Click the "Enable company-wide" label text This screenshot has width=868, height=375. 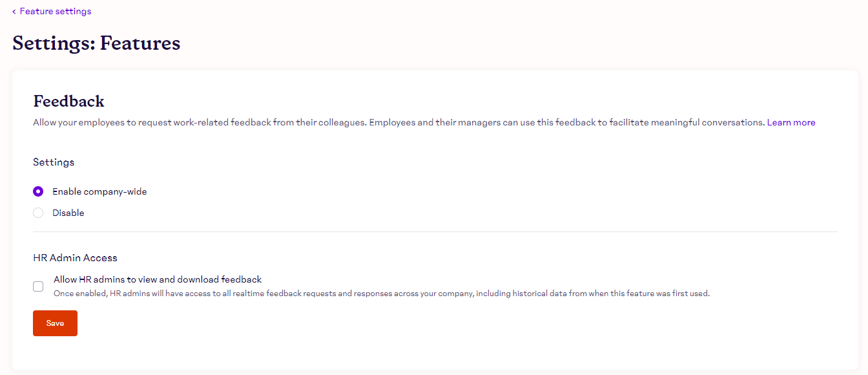[99, 191]
